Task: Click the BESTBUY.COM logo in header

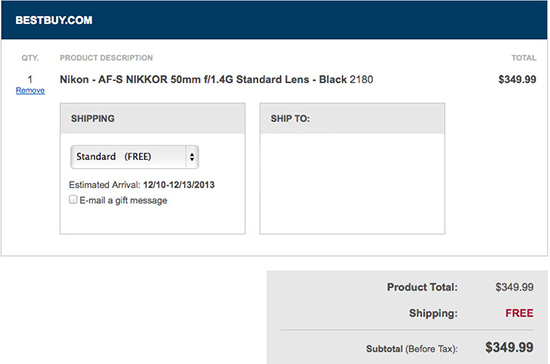Action: click(54, 20)
